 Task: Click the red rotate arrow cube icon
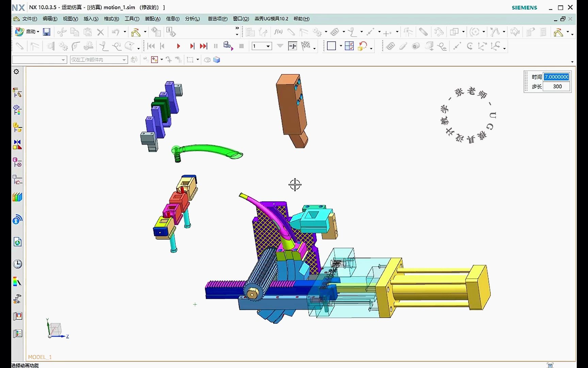pyautogui.click(x=362, y=46)
